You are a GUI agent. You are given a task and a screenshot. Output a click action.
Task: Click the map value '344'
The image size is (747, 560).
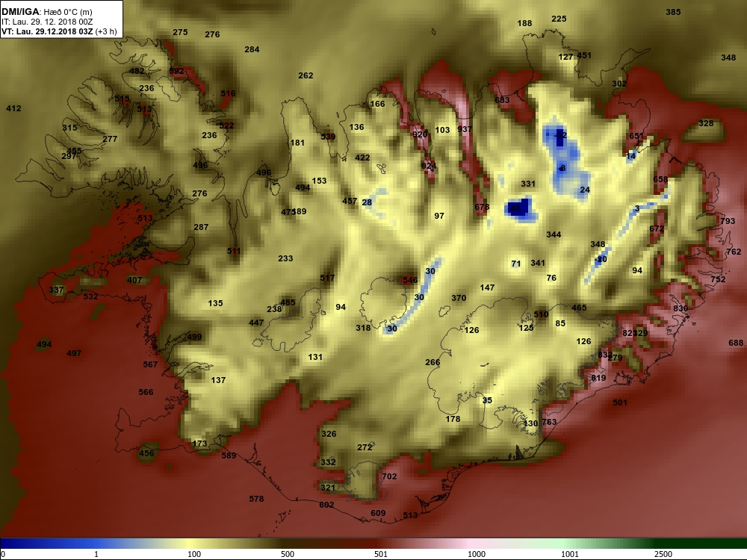point(554,234)
